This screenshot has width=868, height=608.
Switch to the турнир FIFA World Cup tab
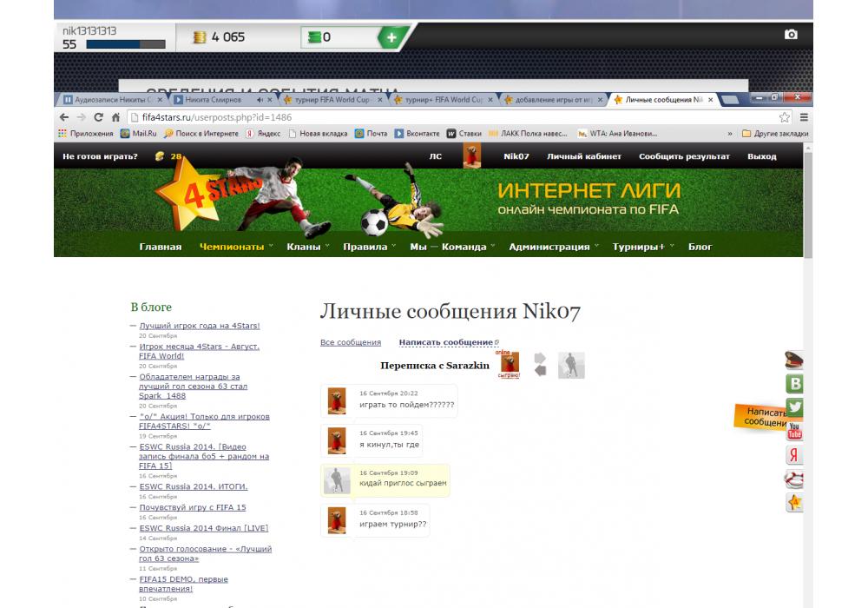click(332, 100)
